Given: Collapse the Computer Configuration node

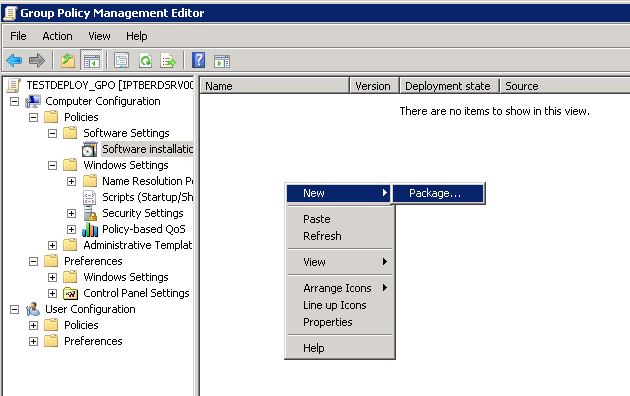Looking at the screenshot, I should pos(14,101).
